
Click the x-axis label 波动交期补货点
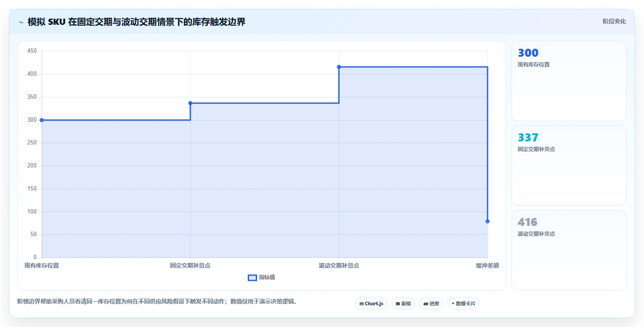point(339,265)
